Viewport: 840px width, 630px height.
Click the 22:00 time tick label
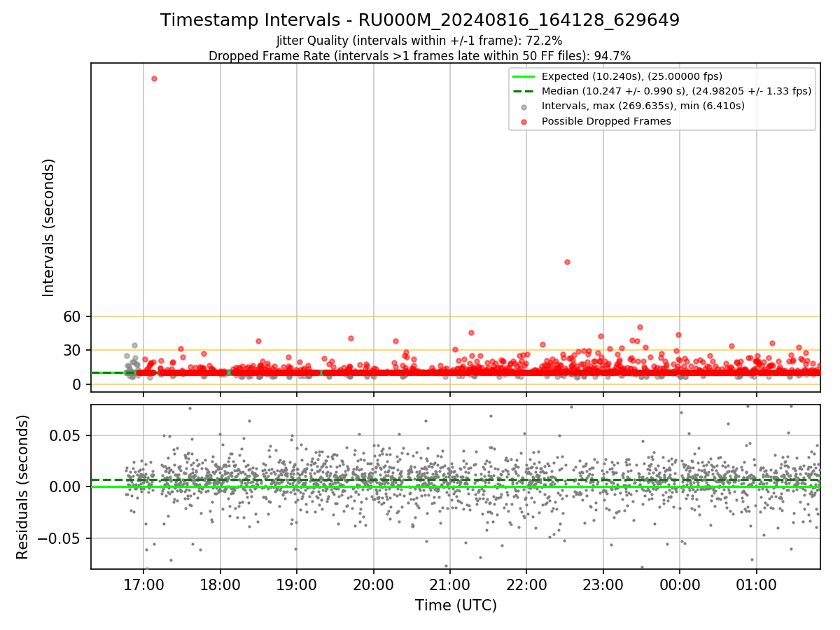point(526,584)
